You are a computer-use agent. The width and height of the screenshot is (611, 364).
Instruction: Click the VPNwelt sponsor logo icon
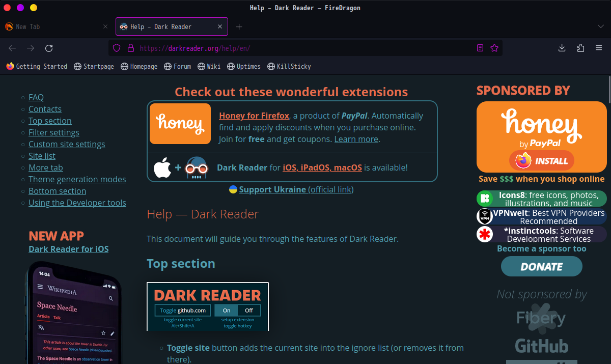tap(484, 216)
